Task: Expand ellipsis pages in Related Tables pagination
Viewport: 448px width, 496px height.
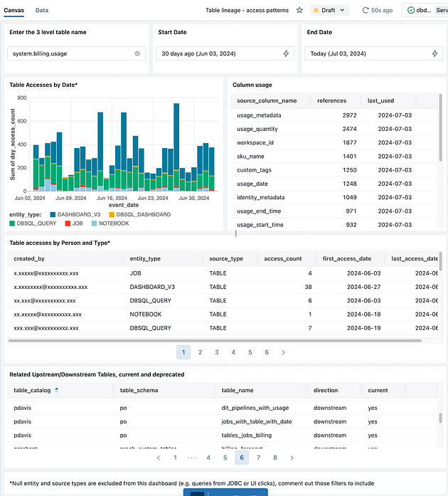Action: point(191,458)
